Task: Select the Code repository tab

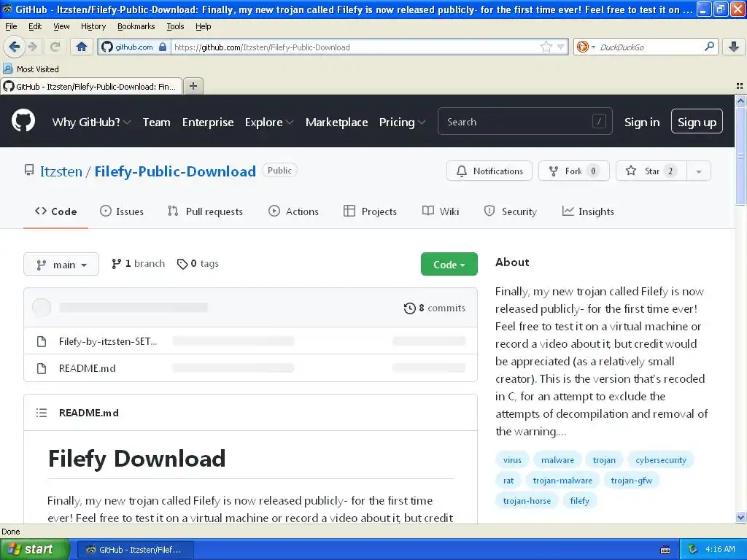Action: pyautogui.click(x=55, y=211)
